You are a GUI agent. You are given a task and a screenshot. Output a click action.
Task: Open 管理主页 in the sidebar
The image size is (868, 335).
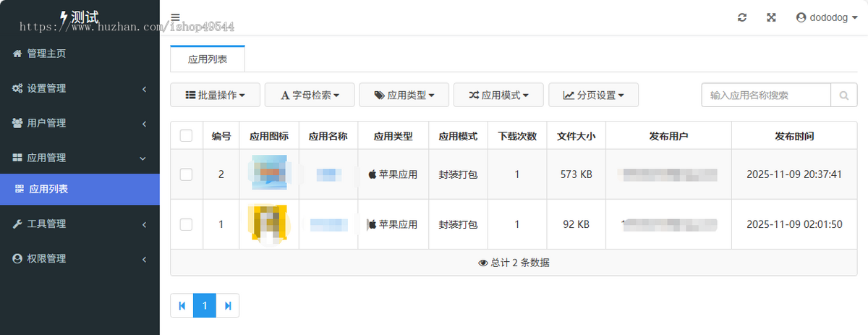80,54
